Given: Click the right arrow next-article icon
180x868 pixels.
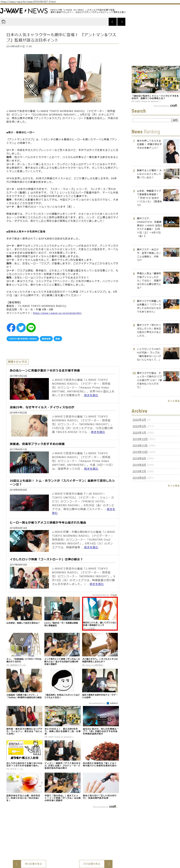Looking at the screenshot, I should 122,22.
